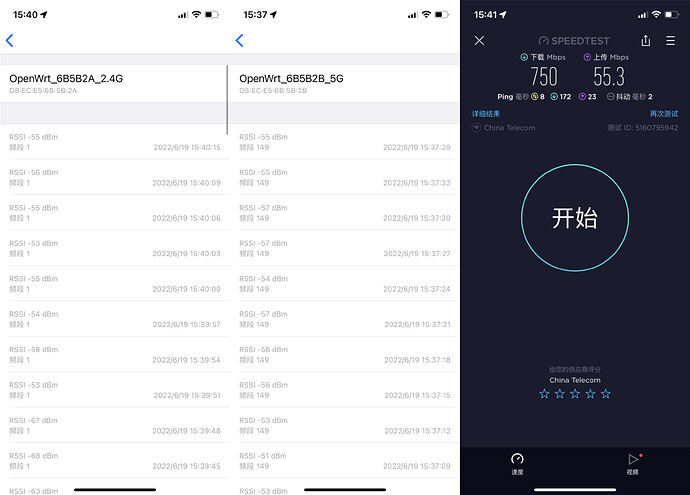Tap the 55.3 upload speed value

[x=609, y=77]
